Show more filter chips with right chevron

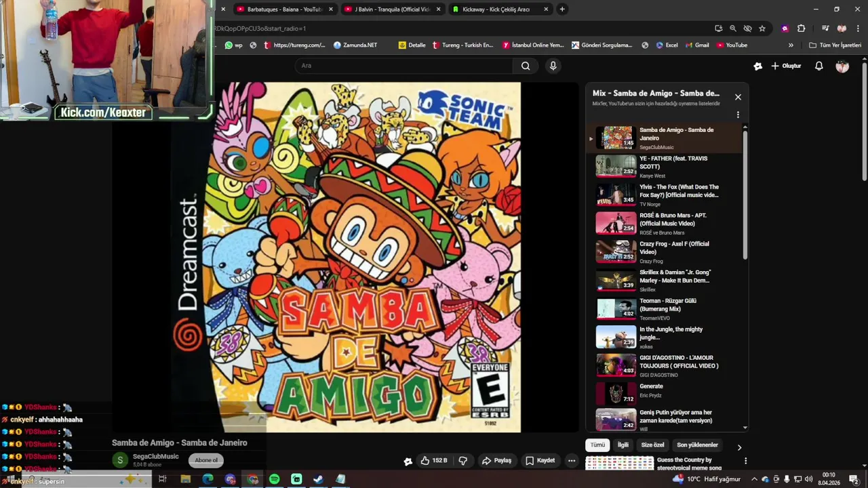[739, 447]
